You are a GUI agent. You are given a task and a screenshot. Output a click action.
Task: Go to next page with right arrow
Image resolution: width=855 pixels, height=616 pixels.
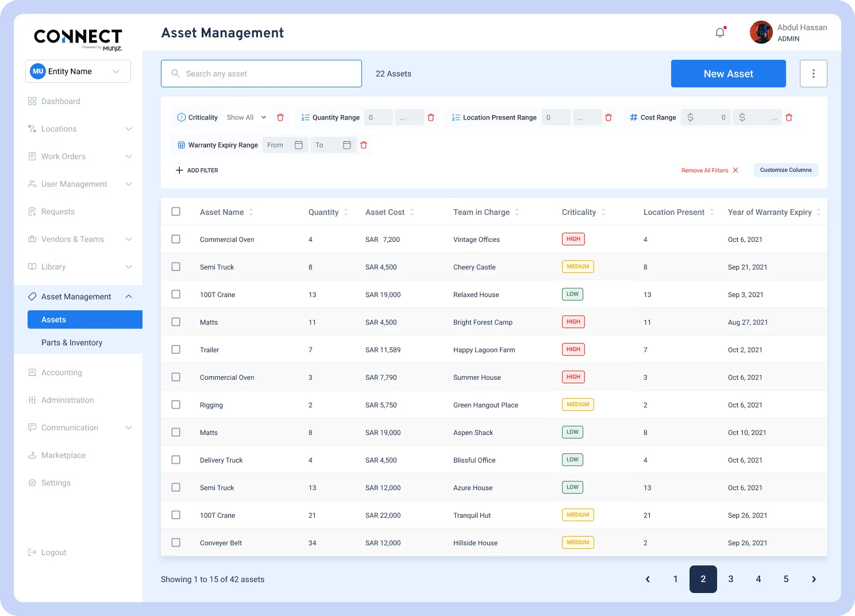tap(814, 579)
